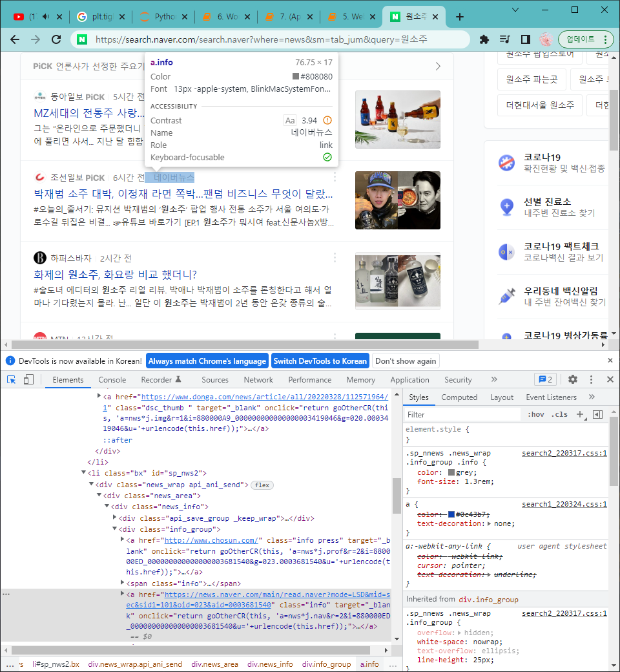Viewport: 620px width, 672px height.
Task: Open the Recorder panel tab
Action: coord(161,380)
